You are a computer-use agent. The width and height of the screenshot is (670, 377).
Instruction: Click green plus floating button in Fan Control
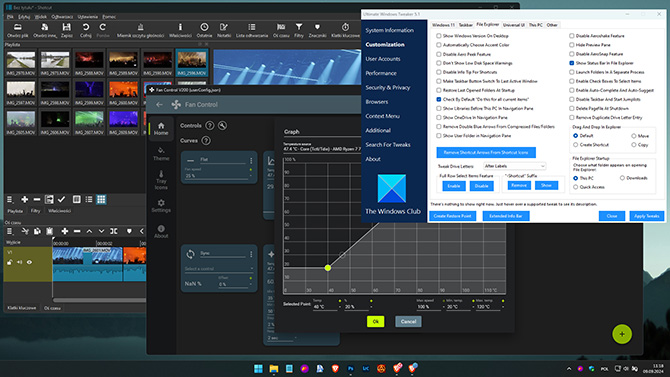tap(622, 334)
